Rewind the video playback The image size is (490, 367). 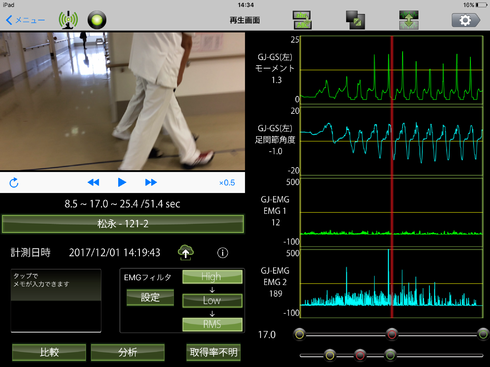(93, 182)
